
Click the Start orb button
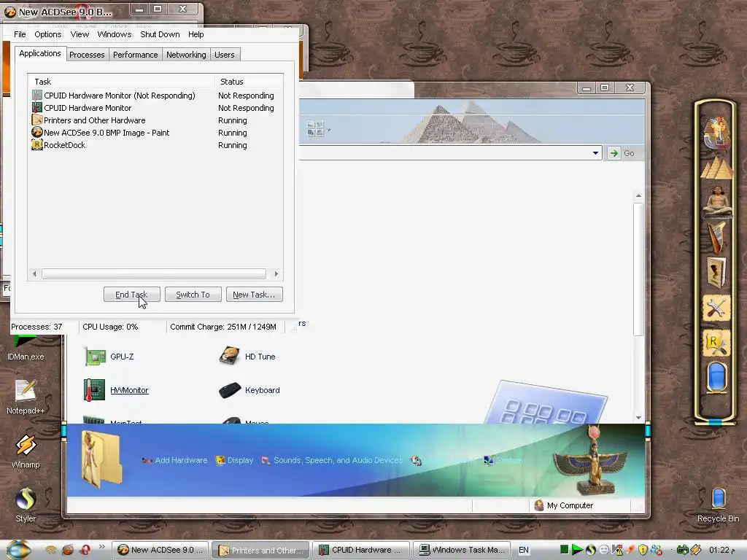coord(19,550)
